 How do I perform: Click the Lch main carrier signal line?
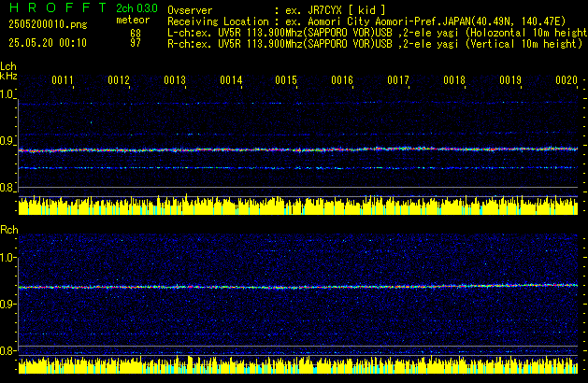(298, 149)
